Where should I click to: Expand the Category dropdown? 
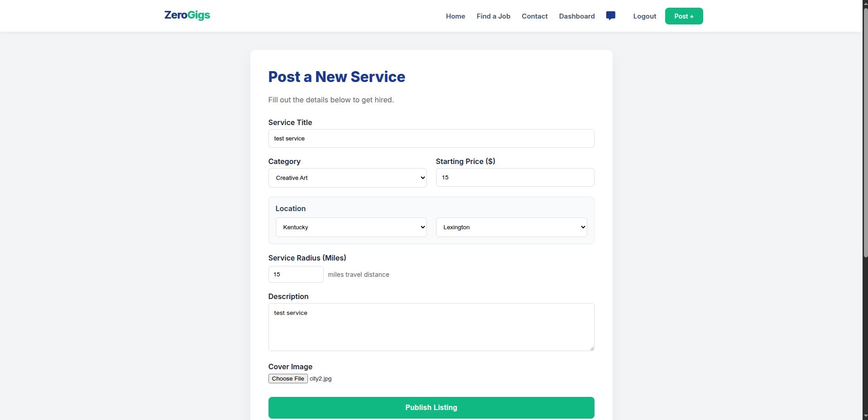pyautogui.click(x=347, y=178)
